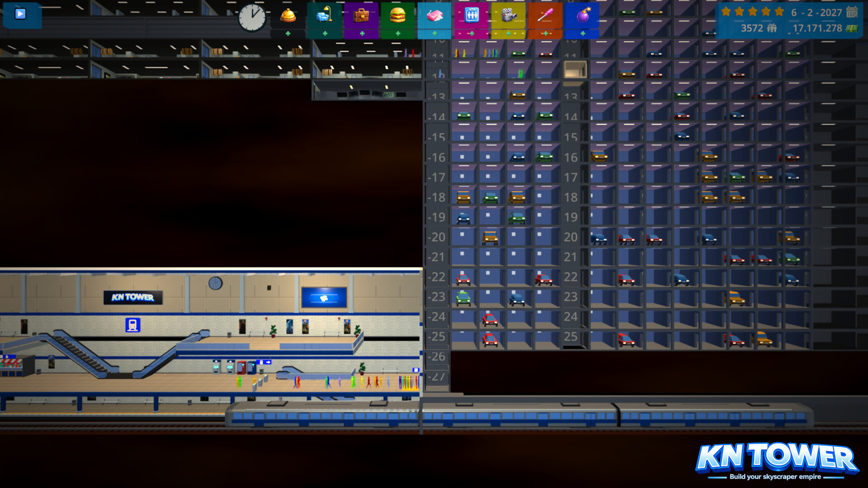Expand the plus under the armchair category

pos(325,34)
